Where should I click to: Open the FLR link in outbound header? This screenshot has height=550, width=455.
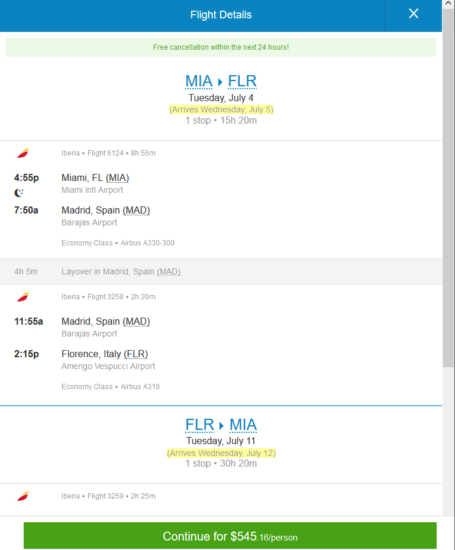(242, 81)
